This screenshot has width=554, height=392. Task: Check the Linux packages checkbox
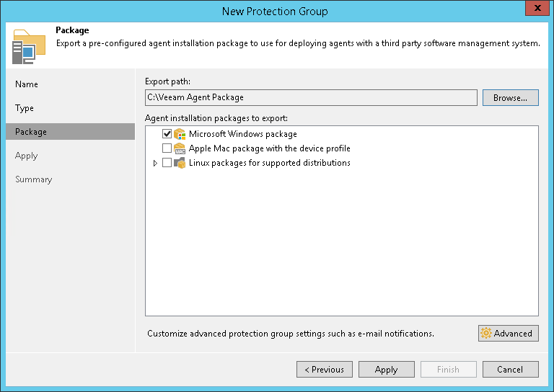pyautogui.click(x=167, y=163)
